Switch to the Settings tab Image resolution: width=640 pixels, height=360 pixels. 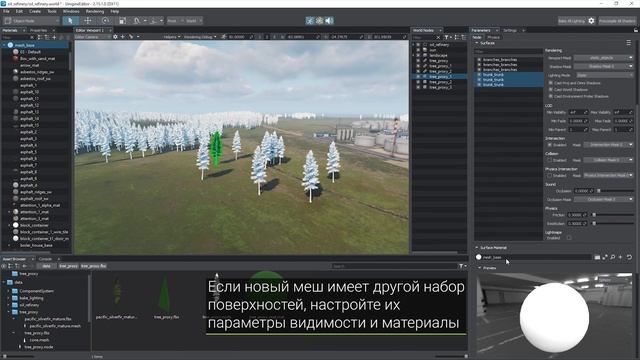pos(509,30)
